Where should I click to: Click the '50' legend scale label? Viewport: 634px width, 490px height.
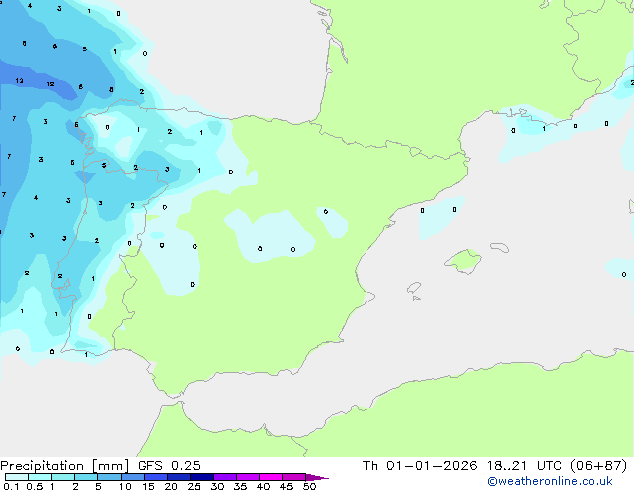[309, 486]
